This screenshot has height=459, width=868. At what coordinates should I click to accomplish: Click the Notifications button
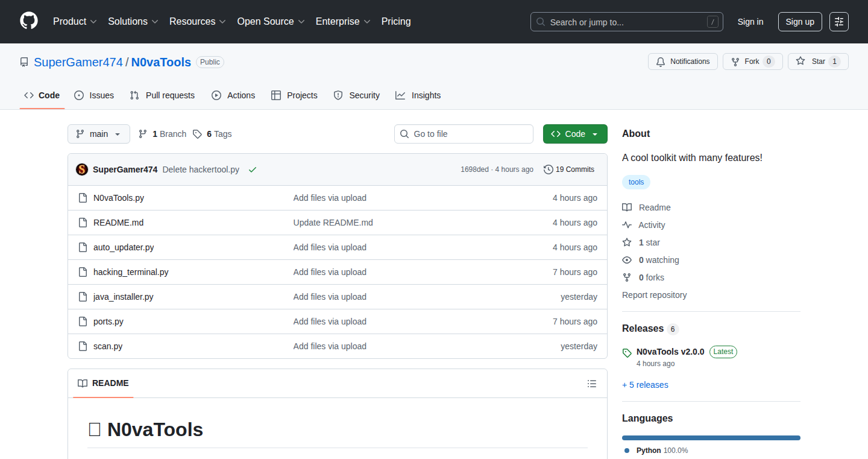683,62
